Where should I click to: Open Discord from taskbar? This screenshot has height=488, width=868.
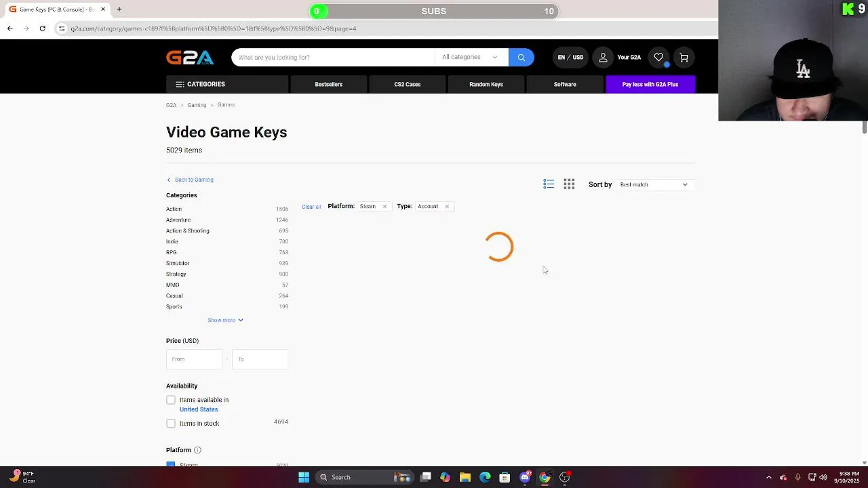coord(525,477)
